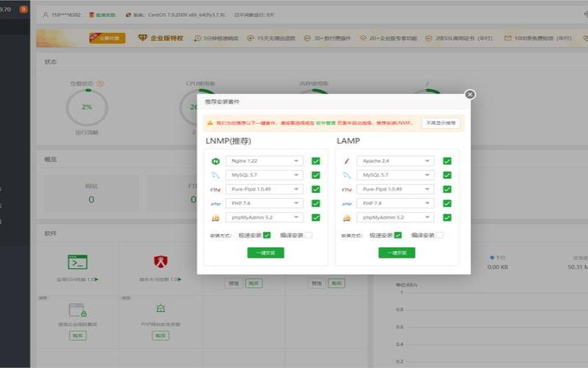Open the LAMP PHP 7.4 version dropdown
Viewport: 588px width, 368px height.
pyautogui.click(x=395, y=204)
